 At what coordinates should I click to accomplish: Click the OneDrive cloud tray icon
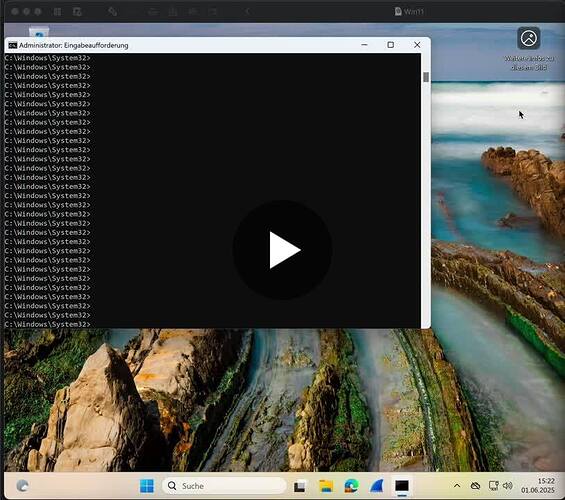click(x=476, y=486)
